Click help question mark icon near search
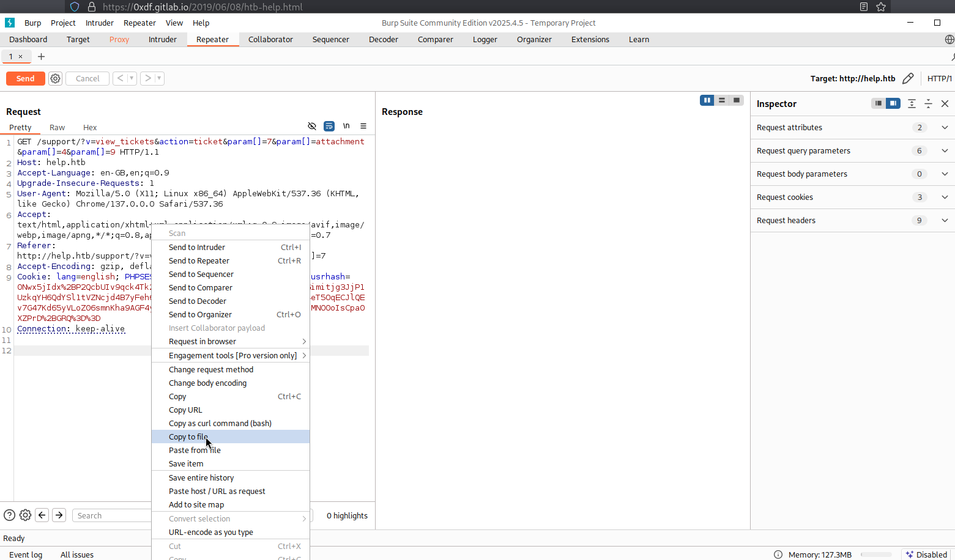Screen dimensions: 955x560 click(x=10, y=515)
